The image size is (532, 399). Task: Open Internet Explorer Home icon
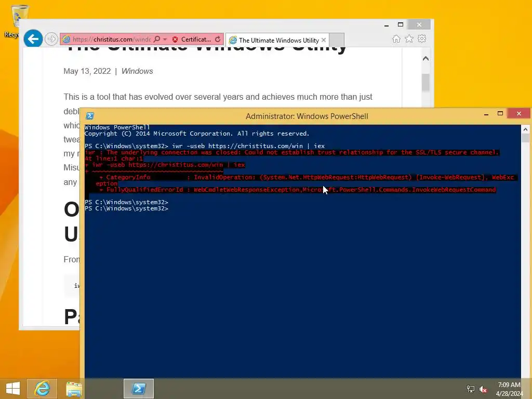tap(396, 38)
